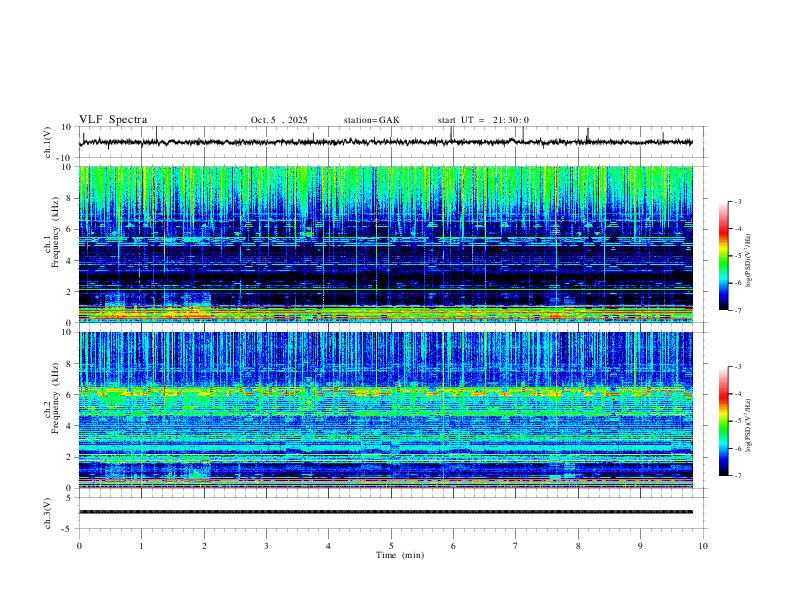Click the "start UT = 21:30:0" header text

click(x=483, y=120)
